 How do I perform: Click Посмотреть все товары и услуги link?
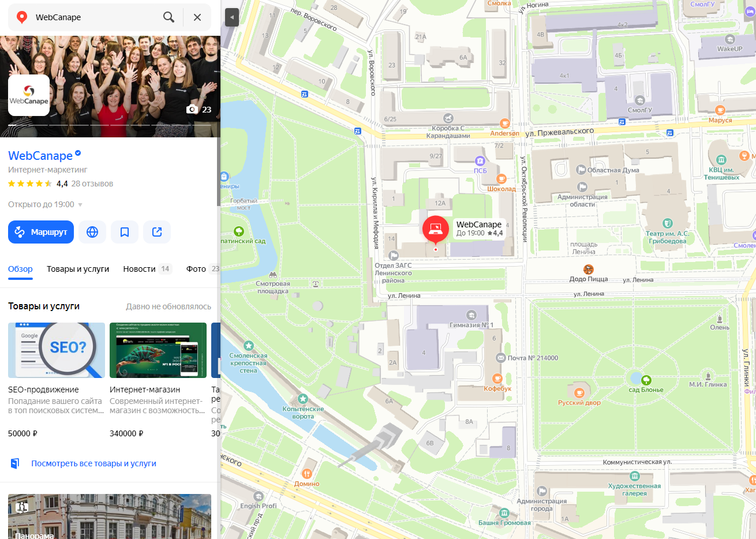pos(93,463)
